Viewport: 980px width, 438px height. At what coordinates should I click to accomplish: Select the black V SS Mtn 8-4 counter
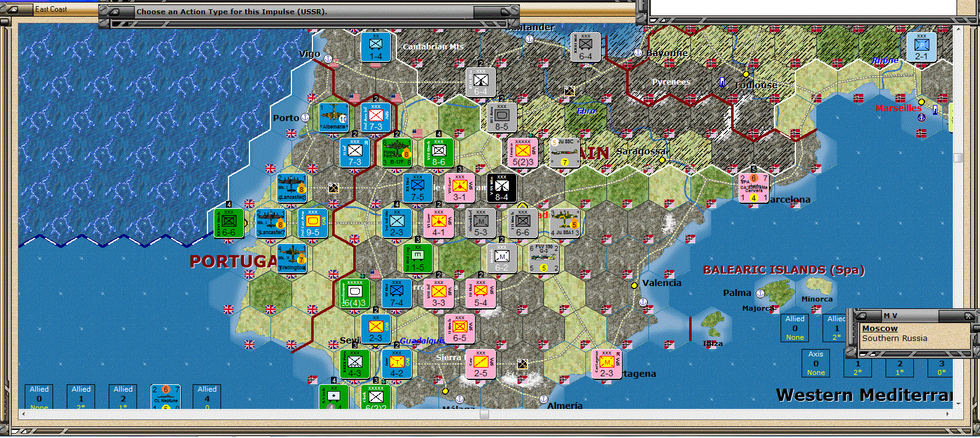click(x=501, y=188)
